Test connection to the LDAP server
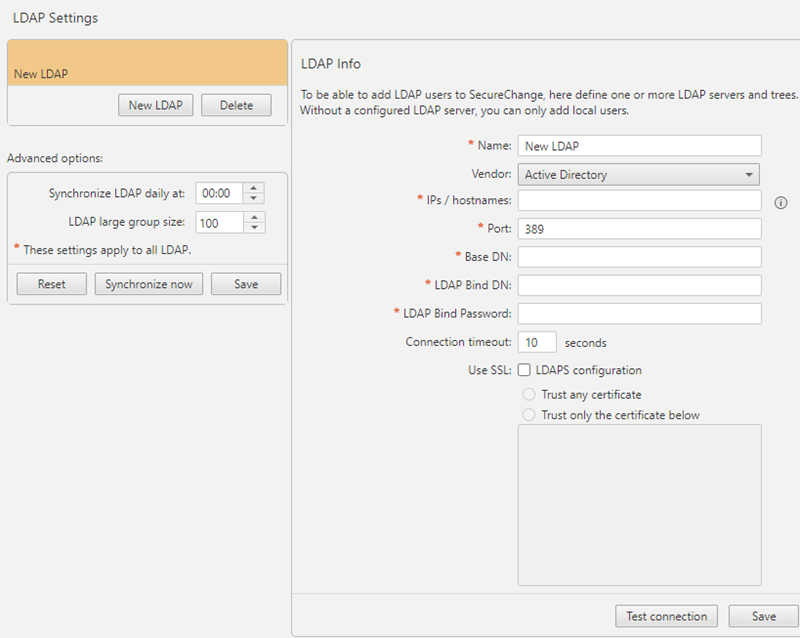800x638 pixels. pos(666,616)
